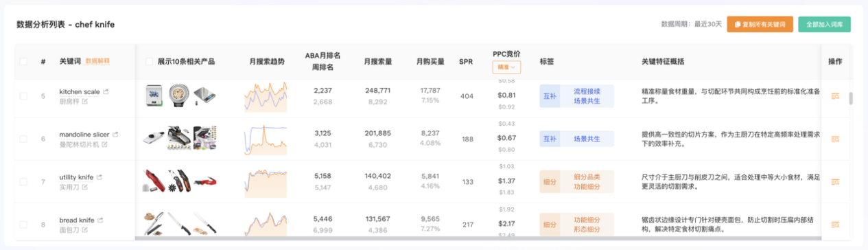Image resolution: width=868 pixels, height=250 pixels.
Task: Select the checkbox for row 7 utility knife
Action: click(x=23, y=181)
